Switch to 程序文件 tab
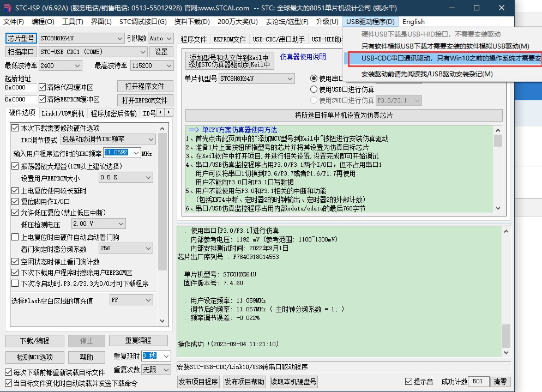The height and width of the screenshot is (392, 542). point(194,39)
